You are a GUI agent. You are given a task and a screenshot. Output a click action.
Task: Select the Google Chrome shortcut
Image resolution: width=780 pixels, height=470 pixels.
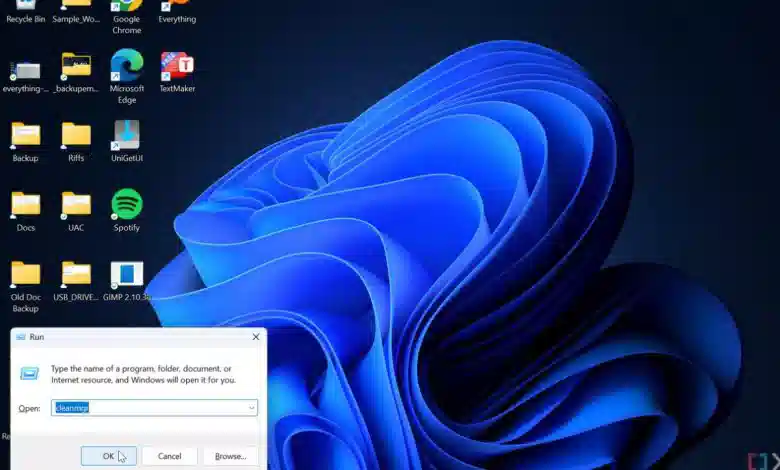point(126,17)
